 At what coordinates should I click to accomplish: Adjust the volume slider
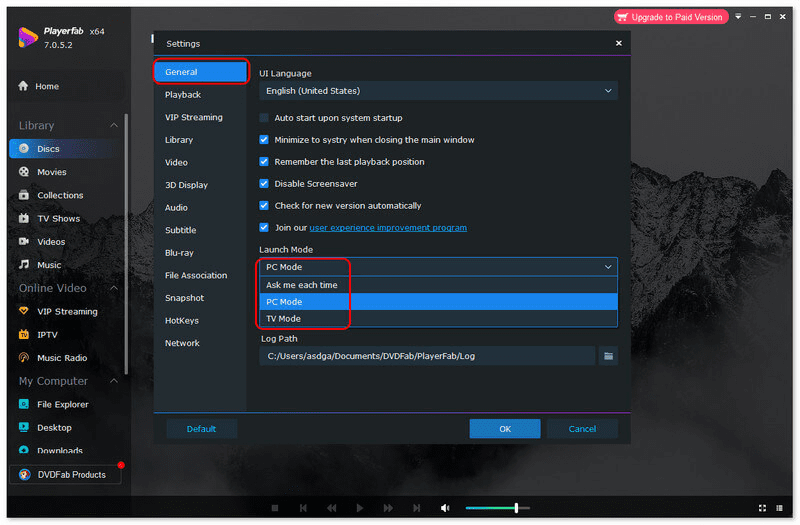pos(516,508)
